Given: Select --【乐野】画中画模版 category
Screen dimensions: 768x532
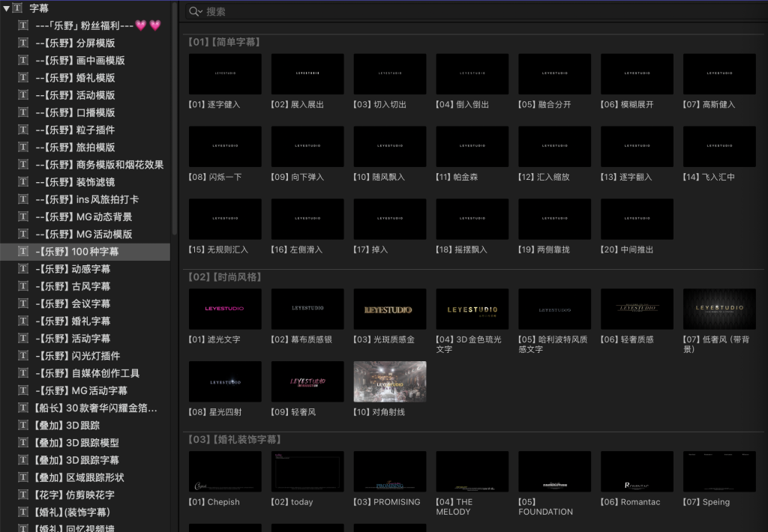Looking at the screenshot, I should click(85, 60).
